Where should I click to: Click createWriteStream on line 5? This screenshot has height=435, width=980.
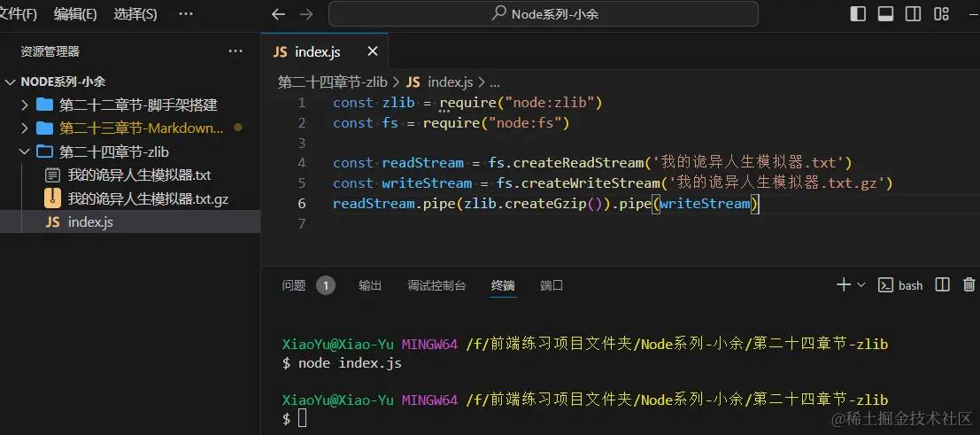point(590,183)
